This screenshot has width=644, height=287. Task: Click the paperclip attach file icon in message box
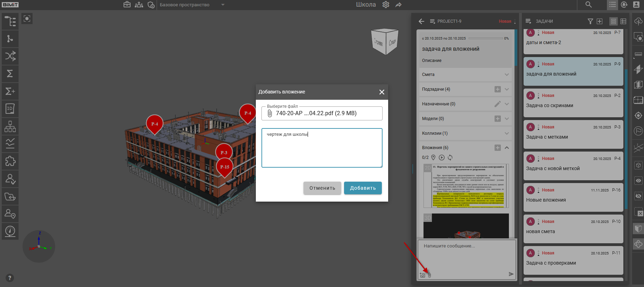(429, 275)
